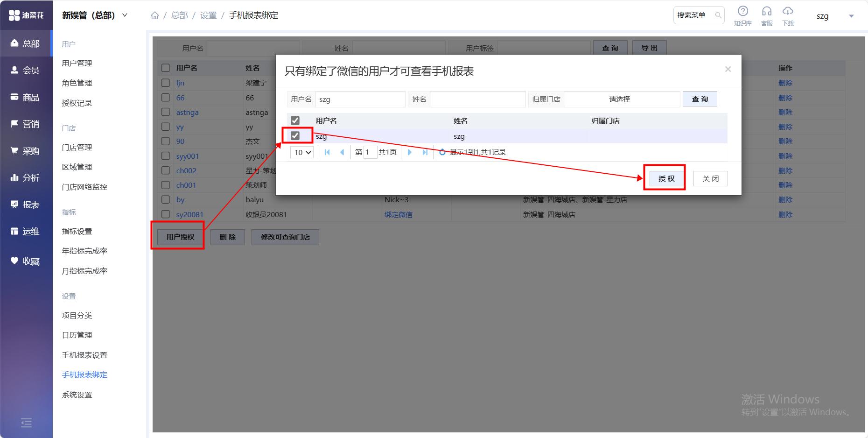Check the astnga row checkbox

pos(165,112)
